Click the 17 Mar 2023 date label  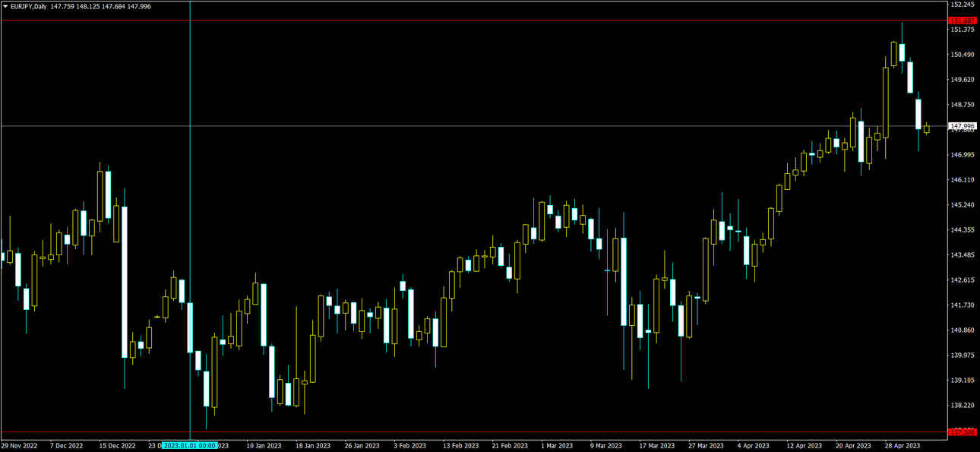pos(657,446)
